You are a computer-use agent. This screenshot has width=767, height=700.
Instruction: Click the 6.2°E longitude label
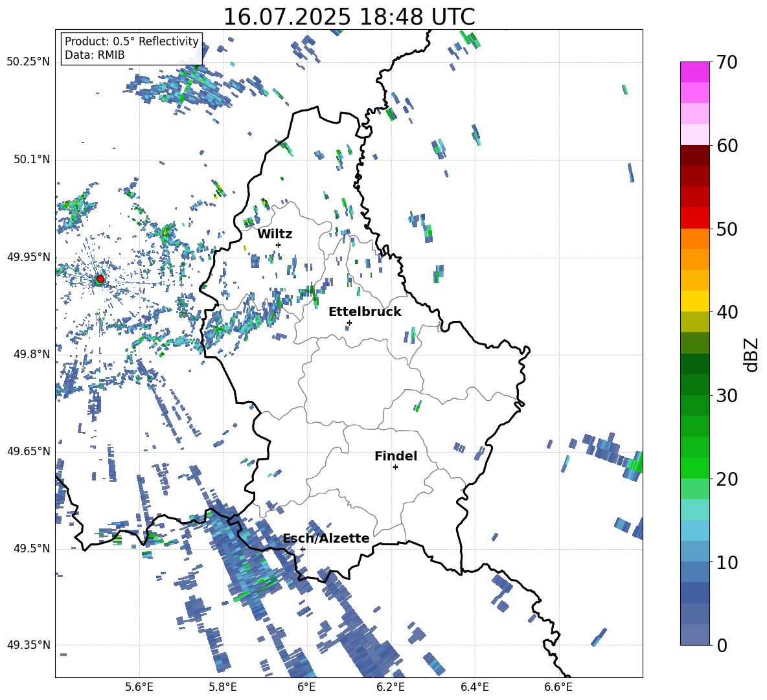tap(391, 687)
